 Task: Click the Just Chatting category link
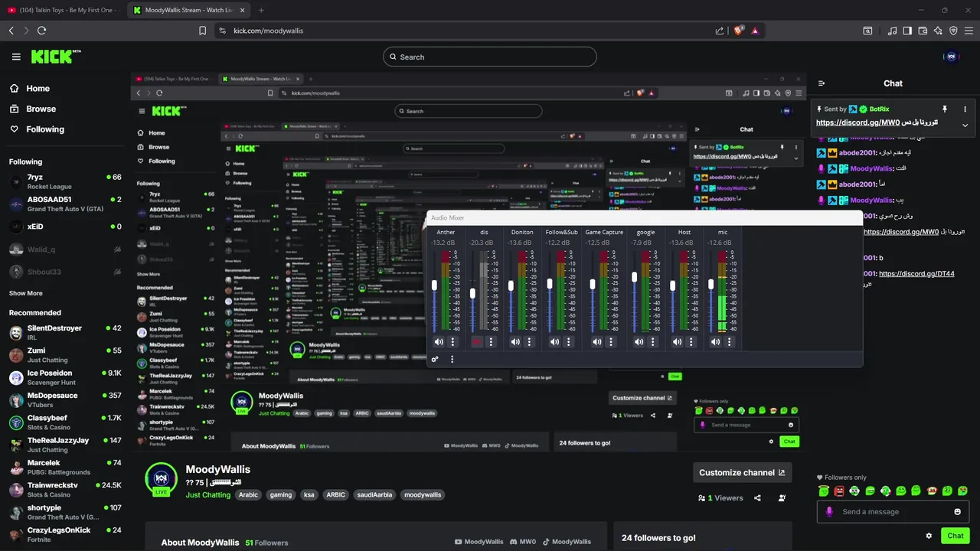tap(208, 495)
